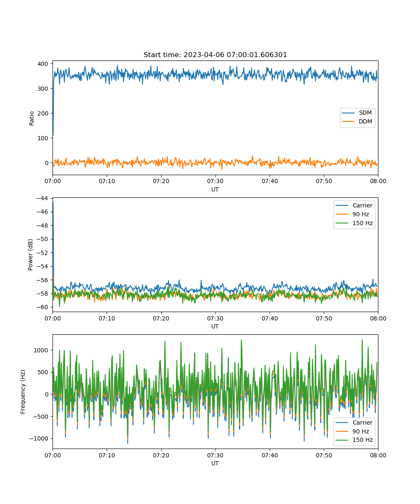Select the 90 Hz legend label in the Frequency plot
The width and height of the screenshot is (420, 504).
point(360,431)
